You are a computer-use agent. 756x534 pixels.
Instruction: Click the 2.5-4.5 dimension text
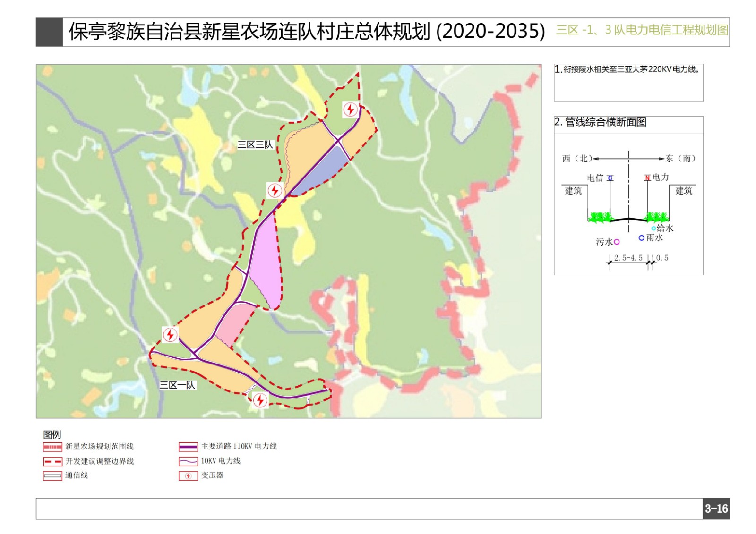point(628,258)
